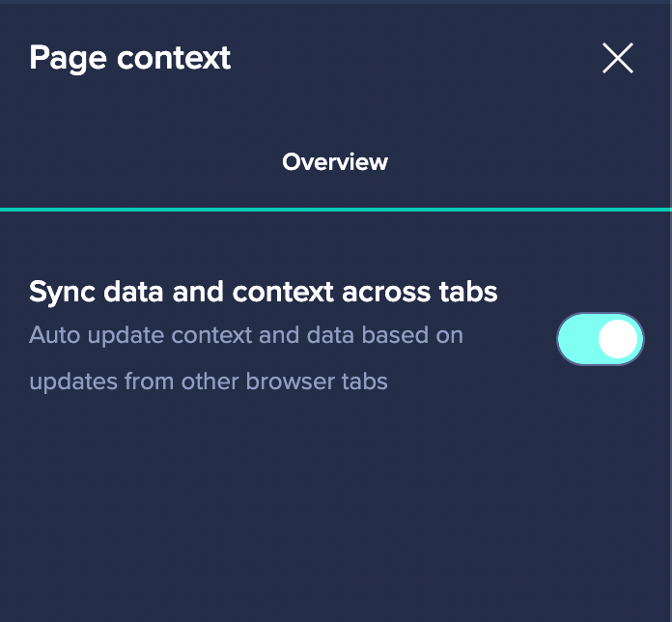Click the words 'updates from other browser tabs'

(x=209, y=382)
